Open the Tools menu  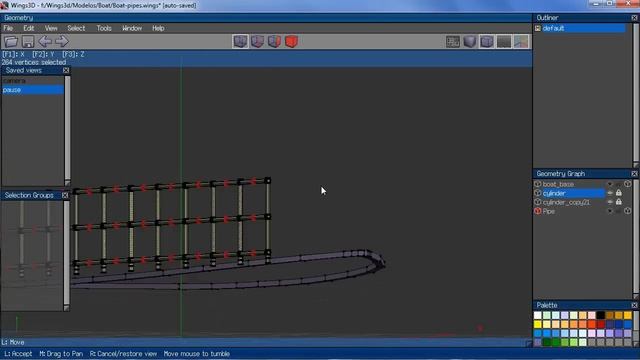pyautogui.click(x=104, y=28)
